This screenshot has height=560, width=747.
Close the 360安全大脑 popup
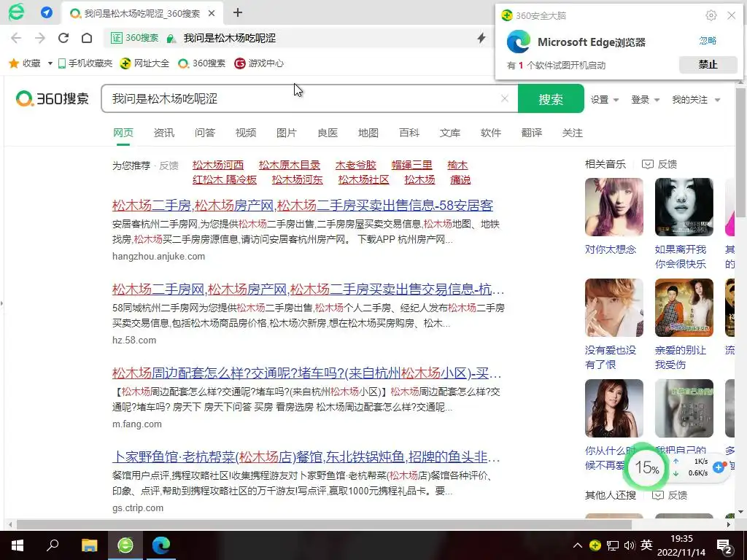click(x=731, y=16)
